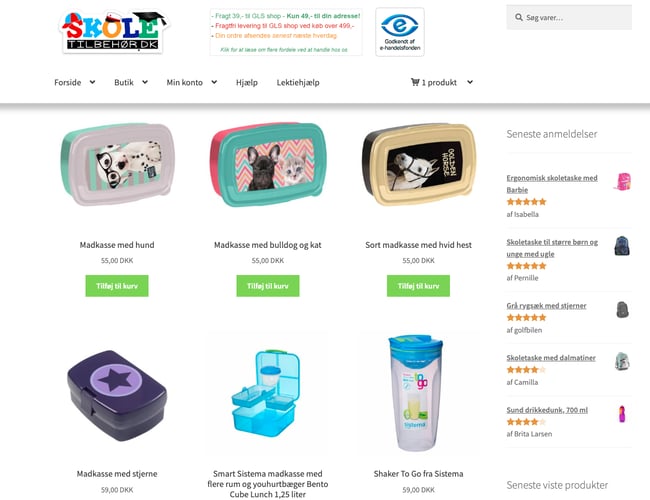Click the Skoletilbehør.dk logo
650x500 pixels.
(114, 32)
